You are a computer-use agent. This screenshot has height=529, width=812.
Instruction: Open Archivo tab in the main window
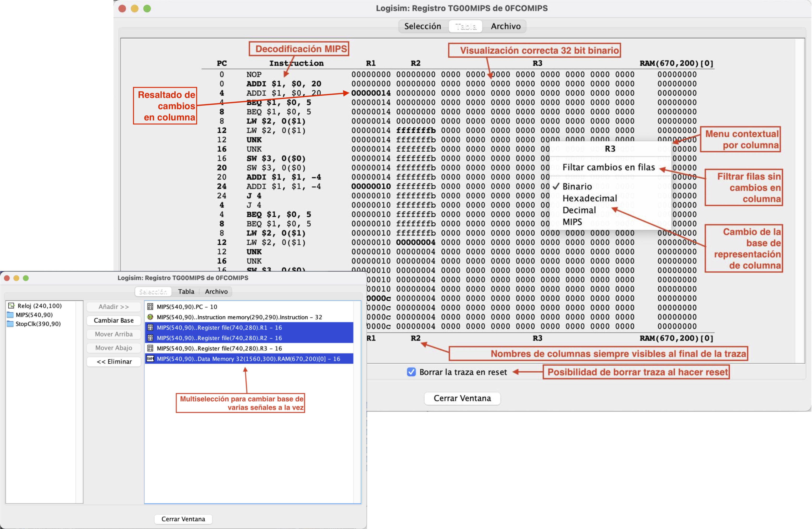click(x=506, y=26)
